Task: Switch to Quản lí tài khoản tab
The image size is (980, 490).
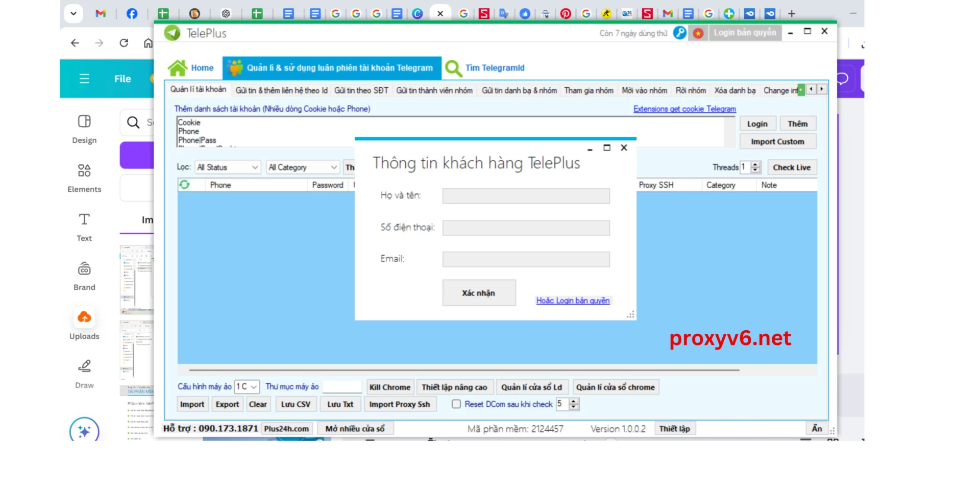Action: point(198,89)
